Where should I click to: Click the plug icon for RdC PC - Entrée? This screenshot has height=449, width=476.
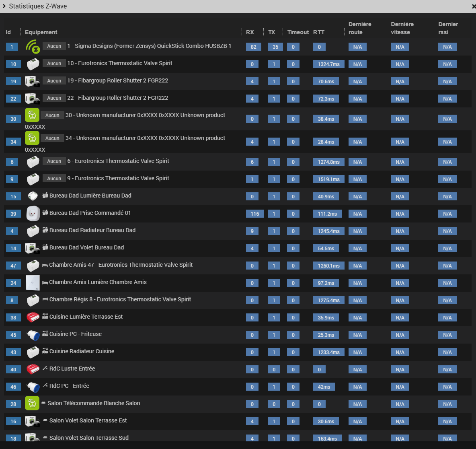(x=33, y=387)
